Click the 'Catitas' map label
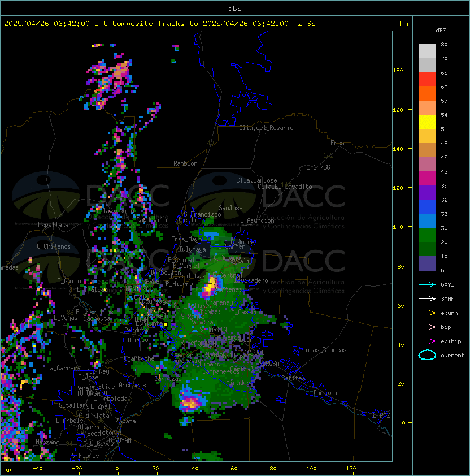Image resolution: width=470 pixels, height=476 pixels. click(x=293, y=378)
